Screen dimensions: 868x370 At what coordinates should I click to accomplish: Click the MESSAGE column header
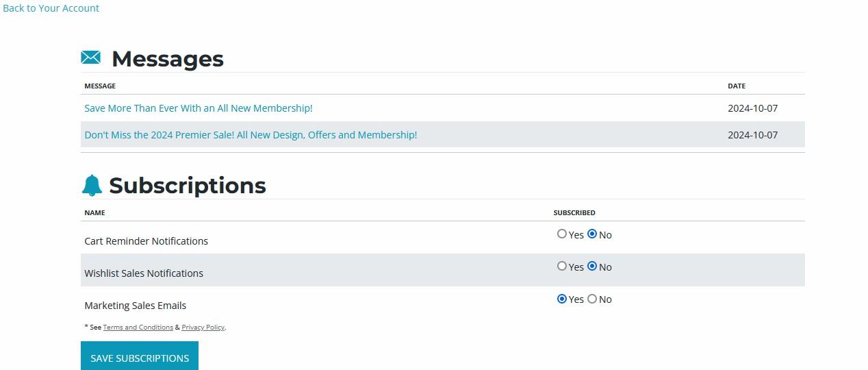tap(100, 86)
